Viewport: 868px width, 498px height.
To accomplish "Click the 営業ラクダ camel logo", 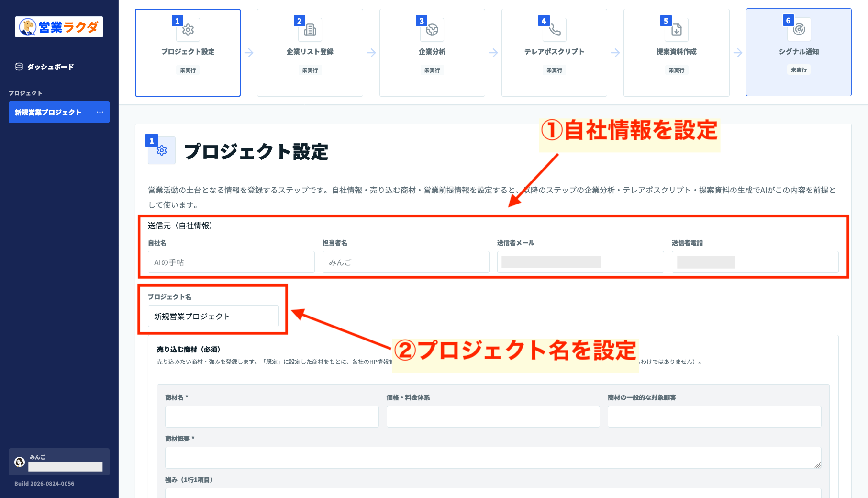I will [59, 27].
